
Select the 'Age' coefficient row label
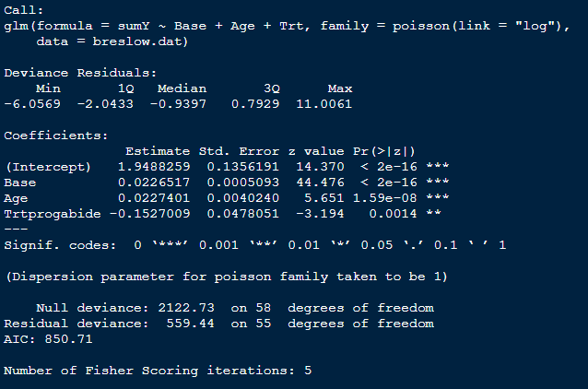coord(16,198)
